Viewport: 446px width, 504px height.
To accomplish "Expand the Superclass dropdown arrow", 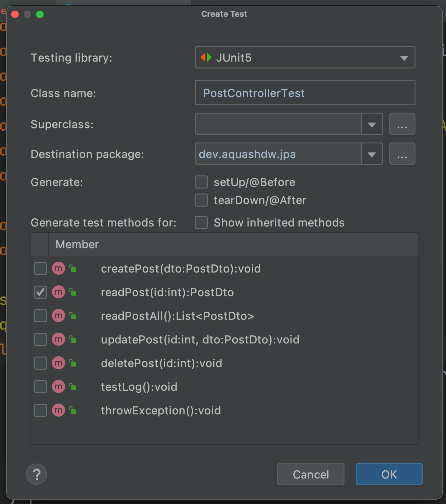I will pyautogui.click(x=372, y=124).
